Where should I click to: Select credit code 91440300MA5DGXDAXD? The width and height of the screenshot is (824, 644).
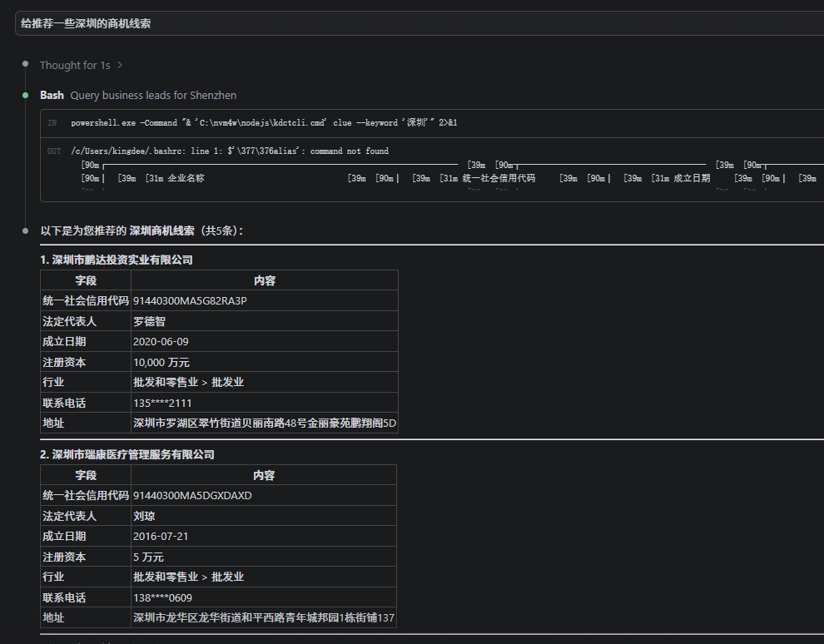pos(192,495)
